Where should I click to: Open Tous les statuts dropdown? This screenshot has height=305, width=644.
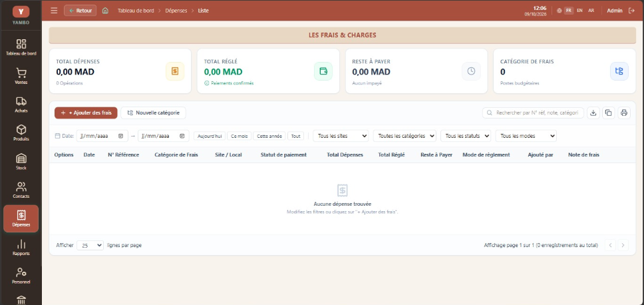click(466, 136)
